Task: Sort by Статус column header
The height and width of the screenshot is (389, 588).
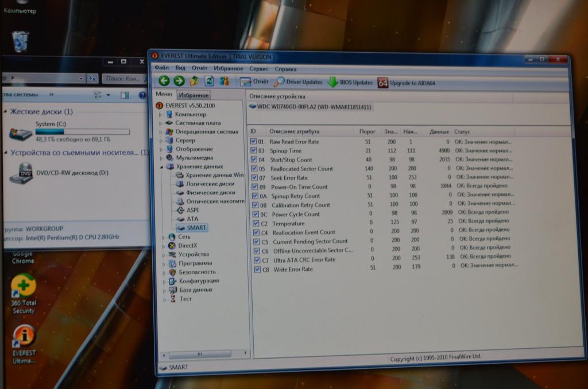Action: 462,132
